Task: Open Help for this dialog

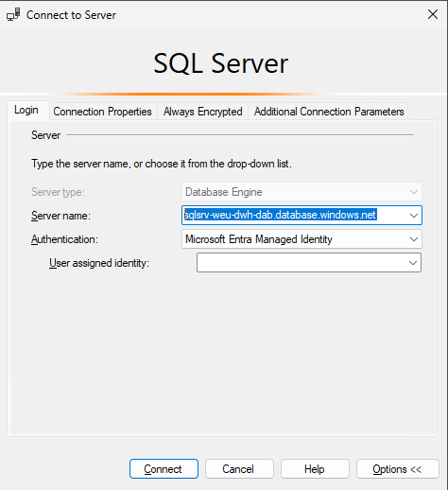Action: [x=315, y=469]
